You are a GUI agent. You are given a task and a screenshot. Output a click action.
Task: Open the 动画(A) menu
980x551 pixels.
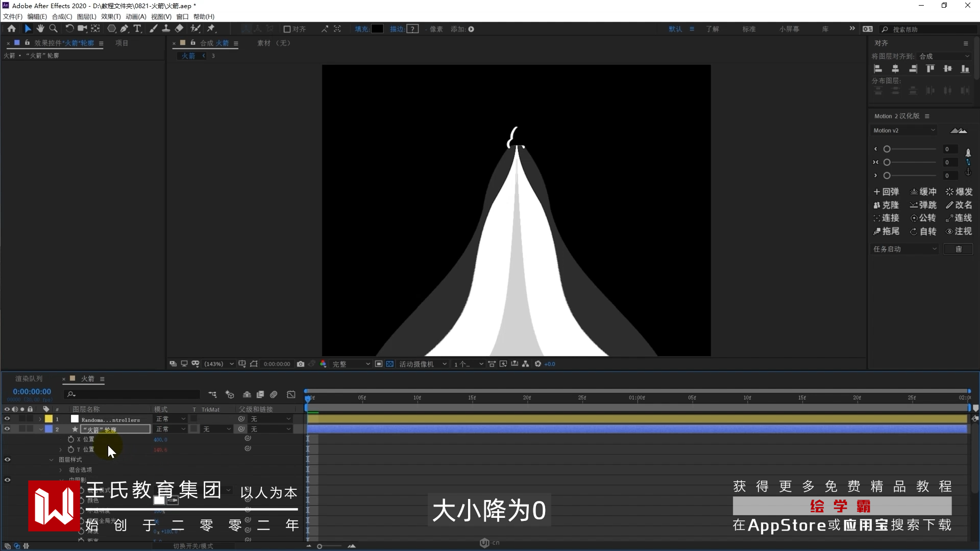coord(136,17)
